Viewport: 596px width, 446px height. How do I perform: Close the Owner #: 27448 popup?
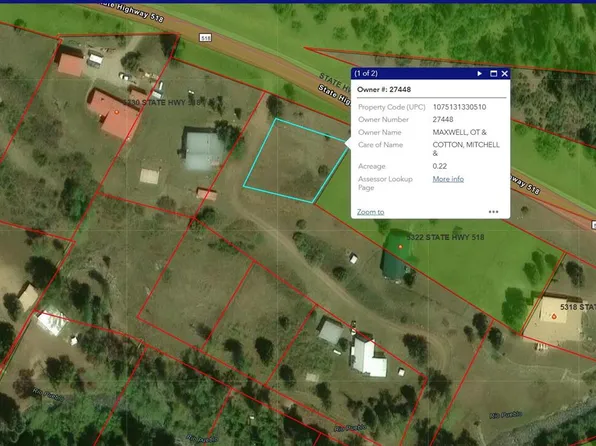pyautogui.click(x=504, y=73)
